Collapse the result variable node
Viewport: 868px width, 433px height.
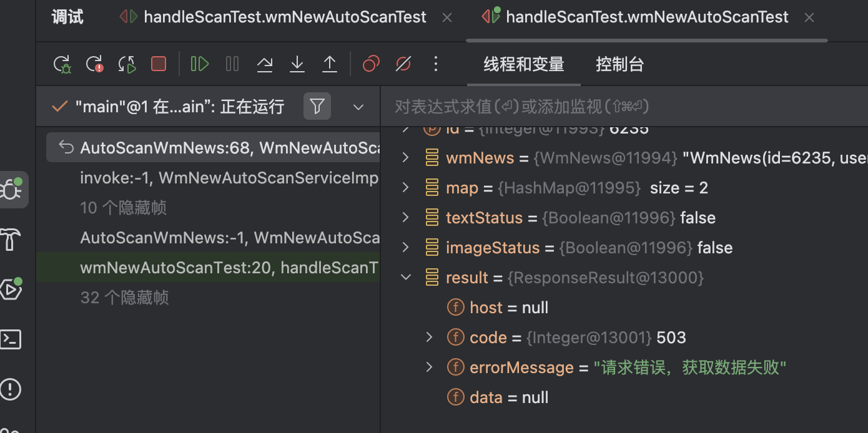click(x=406, y=278)
